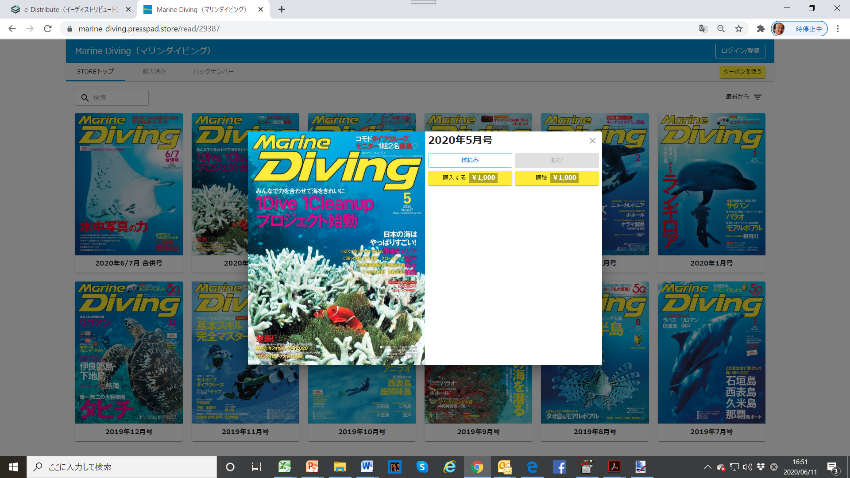Viewport: 850px width, 478px height.
Task: Click the white blue-outlined button in popup
Action: tap(469, 160)
